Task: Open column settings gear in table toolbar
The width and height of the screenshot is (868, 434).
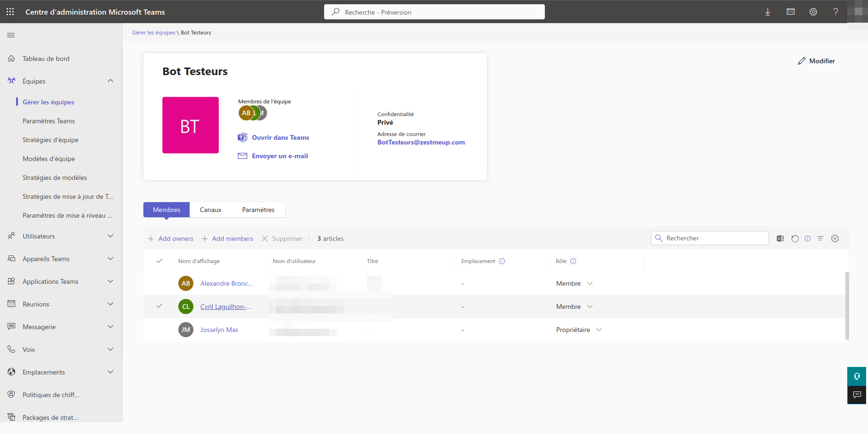Action: tap(835, 238)
